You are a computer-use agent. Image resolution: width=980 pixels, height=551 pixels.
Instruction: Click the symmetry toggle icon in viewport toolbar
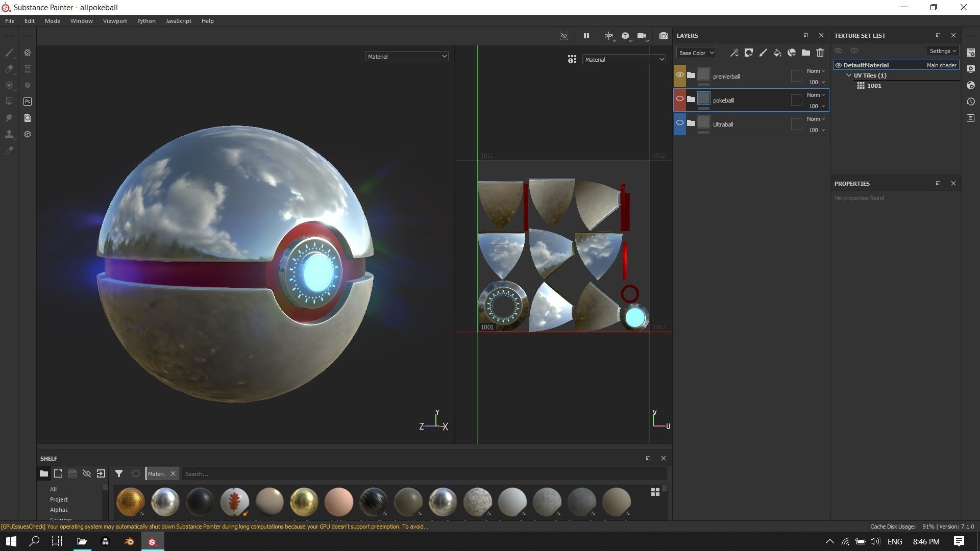point(608,36)
